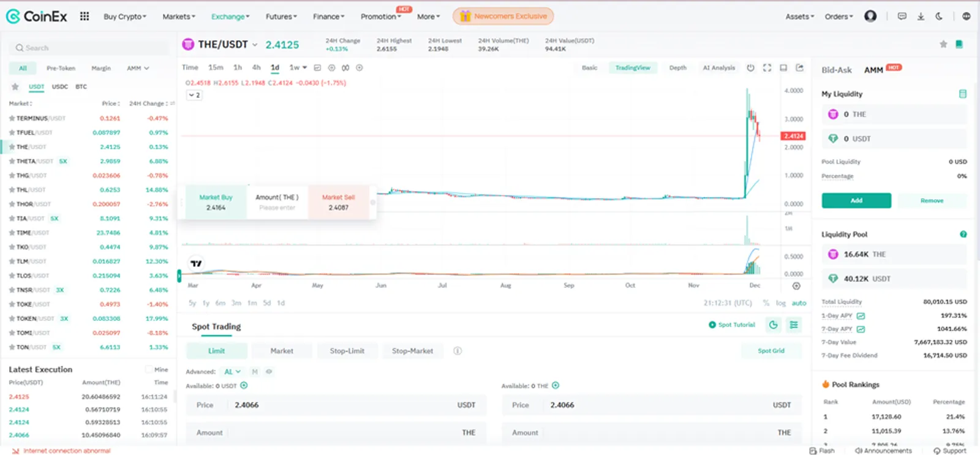The image size is (980, 455).
Task: Expand the Markets menu
Action: coord(179,17)
